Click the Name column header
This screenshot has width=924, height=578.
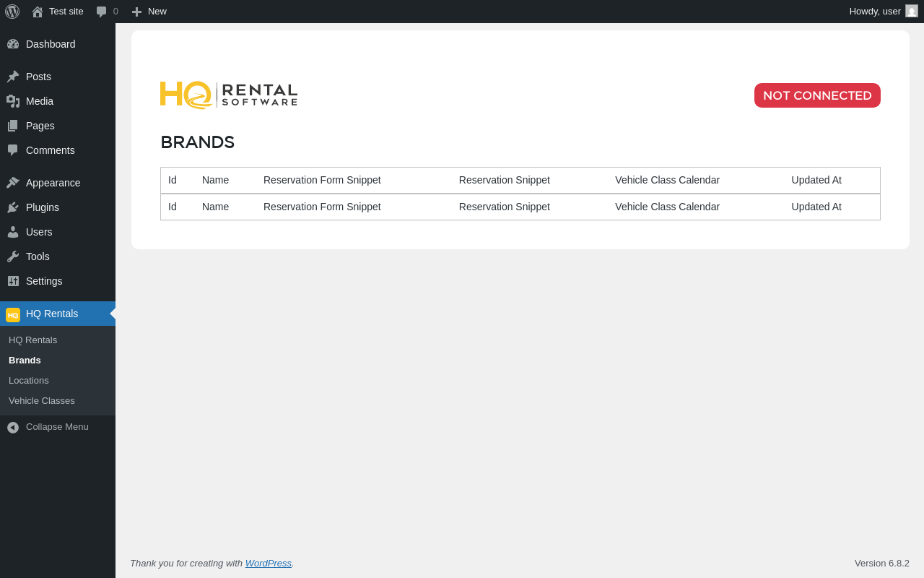click(x=215, y=180)
